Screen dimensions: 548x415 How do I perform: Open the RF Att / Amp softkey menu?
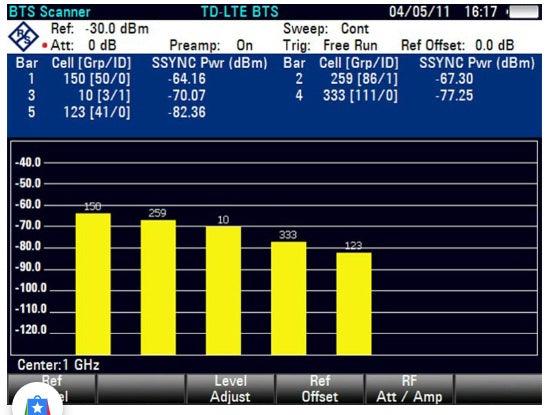point(409,389)
